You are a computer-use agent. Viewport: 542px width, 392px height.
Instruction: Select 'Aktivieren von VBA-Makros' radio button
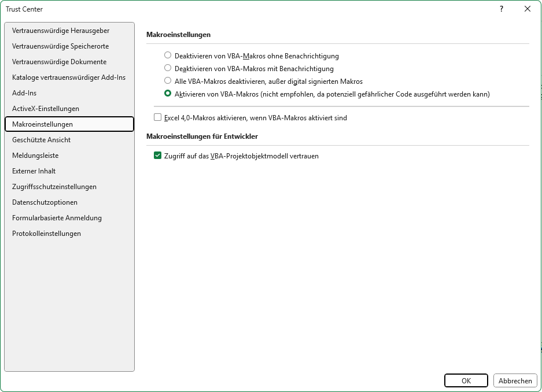pos(168,94)
